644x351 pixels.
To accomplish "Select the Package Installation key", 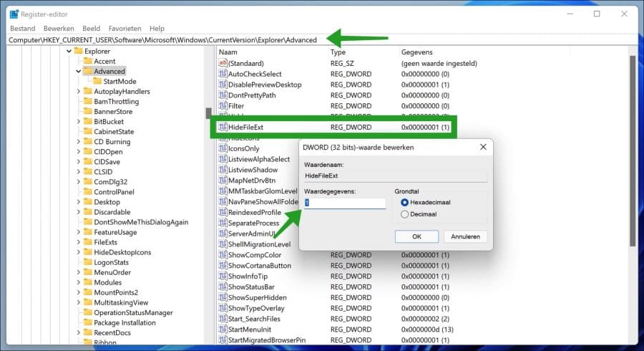I will point(125,322).
